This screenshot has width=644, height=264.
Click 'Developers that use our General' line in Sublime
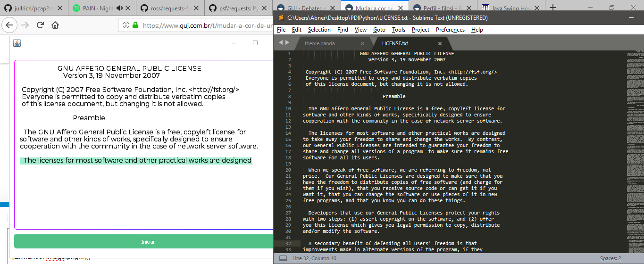(x=404, y=213)
